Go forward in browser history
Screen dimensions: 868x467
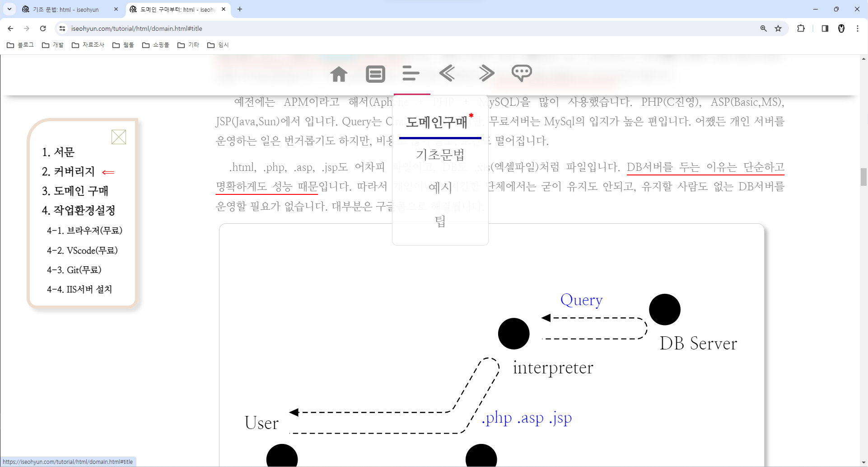[x=27, y=28]
